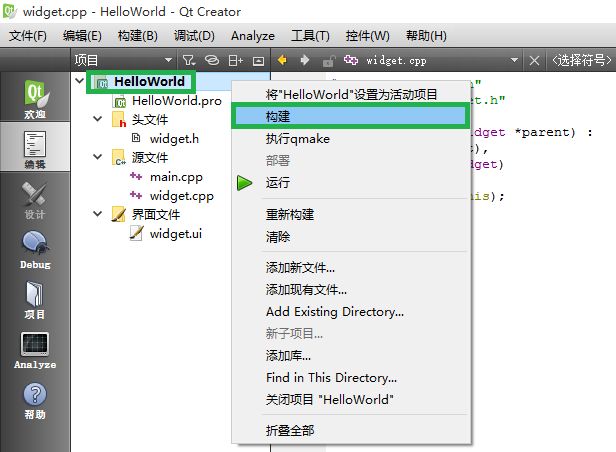The height and width of the screenshot is (452, 616).
Task: Choose 添加新文件... in context menu
Action: [351, 268]
